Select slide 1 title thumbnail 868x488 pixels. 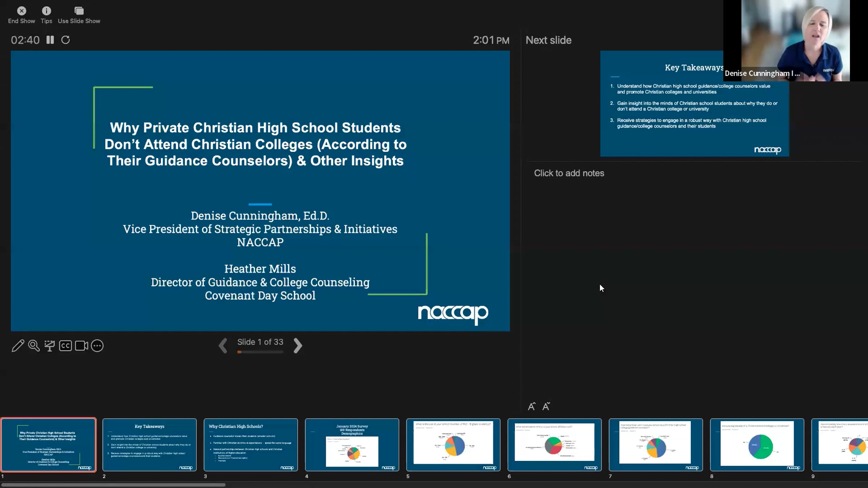(49, 445)
